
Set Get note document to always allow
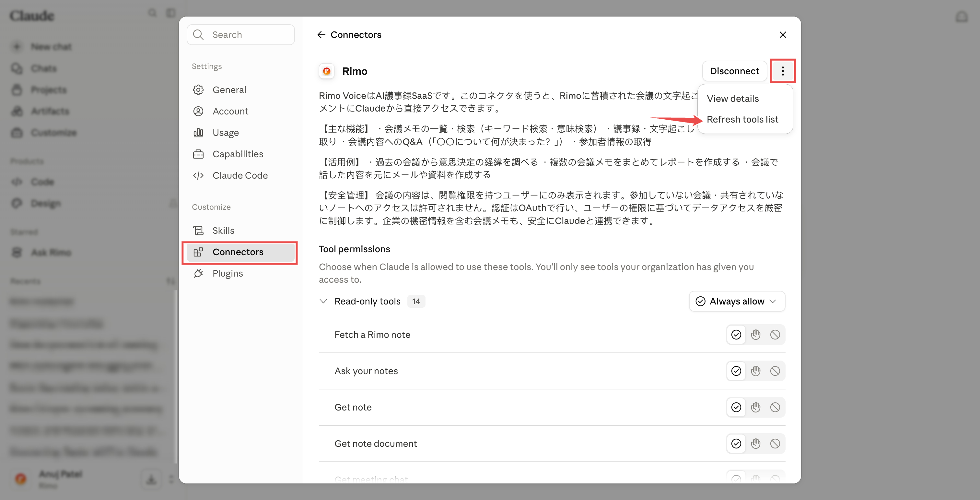(736, 444)
